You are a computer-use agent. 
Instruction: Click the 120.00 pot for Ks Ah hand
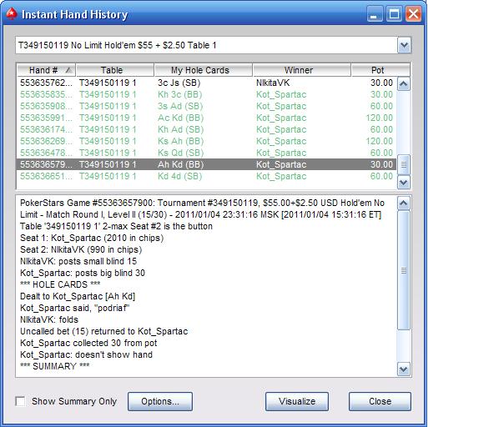point(380,141)
